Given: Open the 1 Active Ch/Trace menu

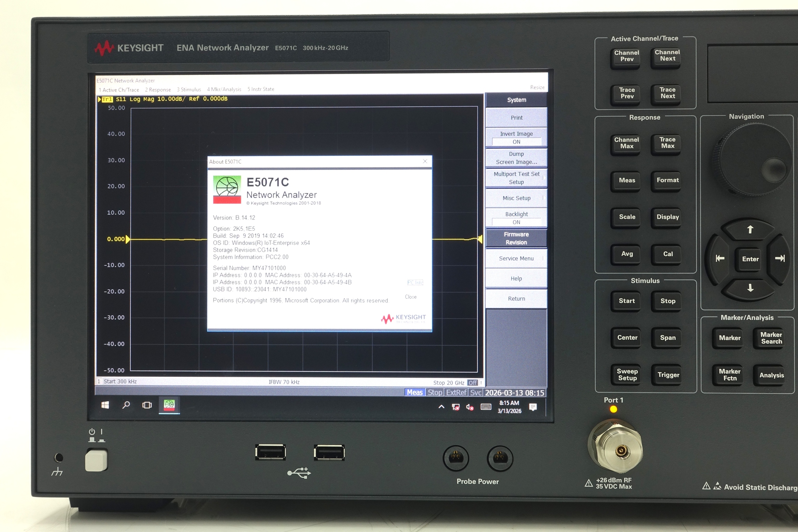Looking at the screenshot, I should pos(119,90).
